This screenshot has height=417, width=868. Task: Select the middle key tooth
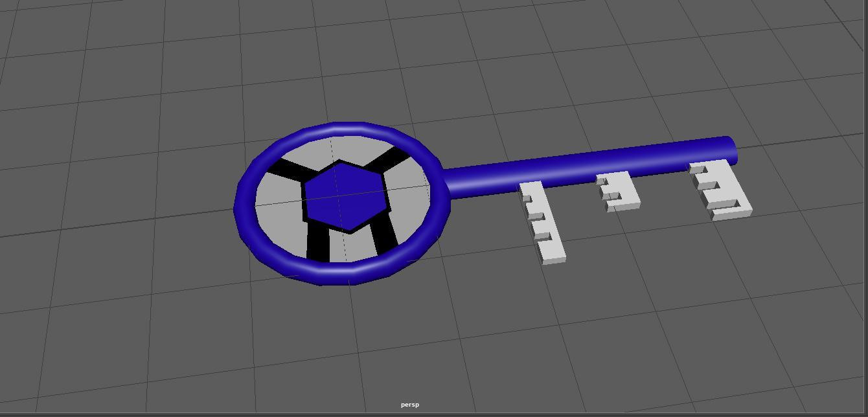[618, 191]
